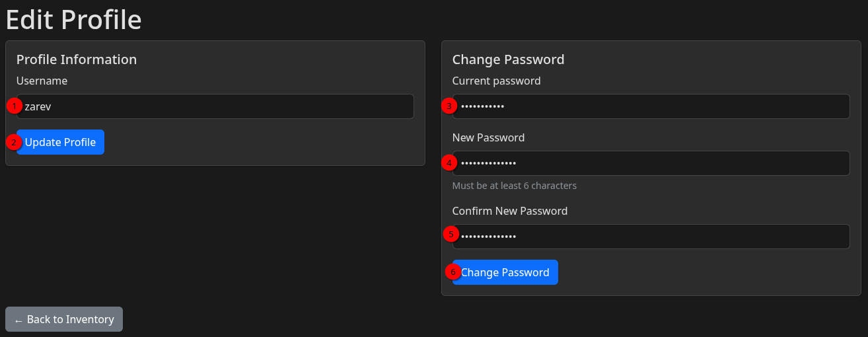The width and height of the screenshot is (868, 337).
Task: Click the Change Password card heading text
Action: [x=508, y=59]
